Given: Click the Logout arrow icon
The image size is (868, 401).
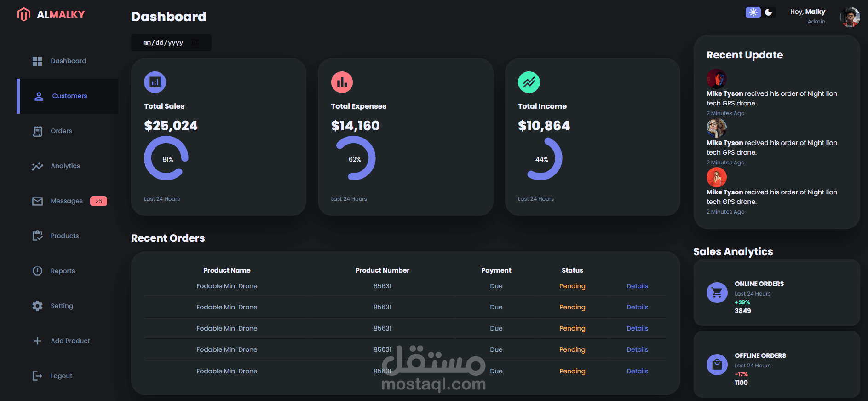Looking at the screenshot, I should pyautogui.click(x=37, y=376).
